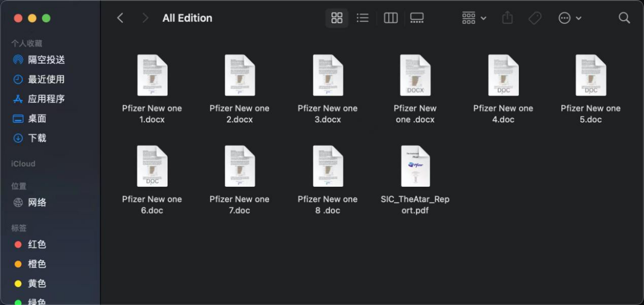Select the 红色 red tag
This screenshot has height=305, width=644.
37,244
